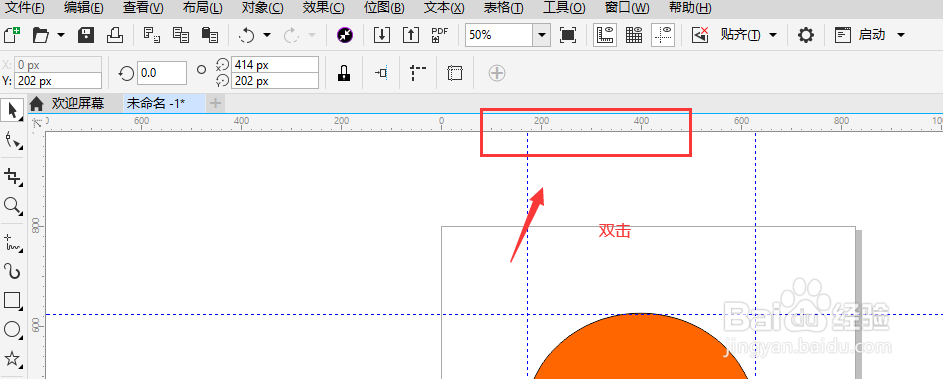This screenshot has width=943, height=379.
Task: Open the 文本(X) menu
Action: (x=444, y=8)
